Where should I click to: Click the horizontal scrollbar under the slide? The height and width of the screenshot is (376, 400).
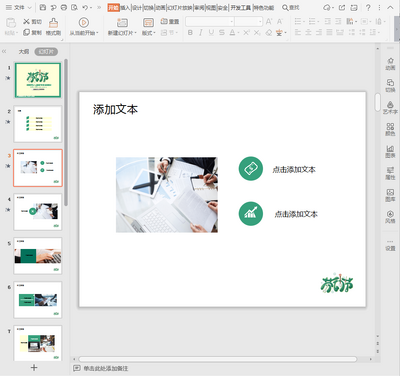(x=218, y=359)
